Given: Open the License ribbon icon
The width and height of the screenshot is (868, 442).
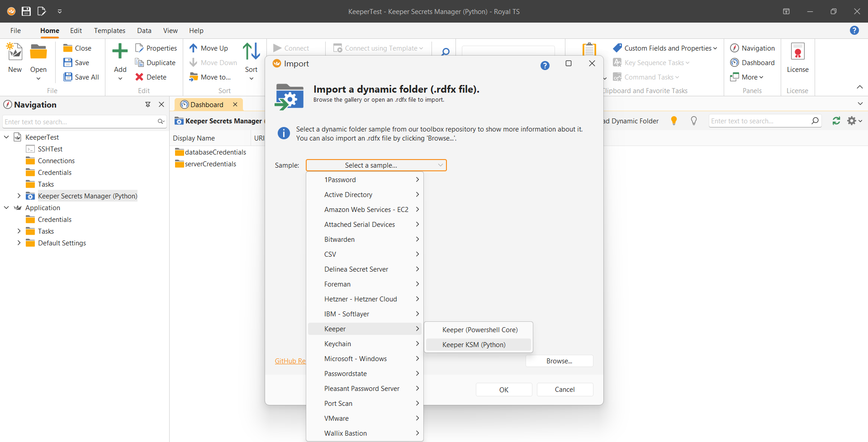Looking at the screenshot, I should (x=797, y=52).
